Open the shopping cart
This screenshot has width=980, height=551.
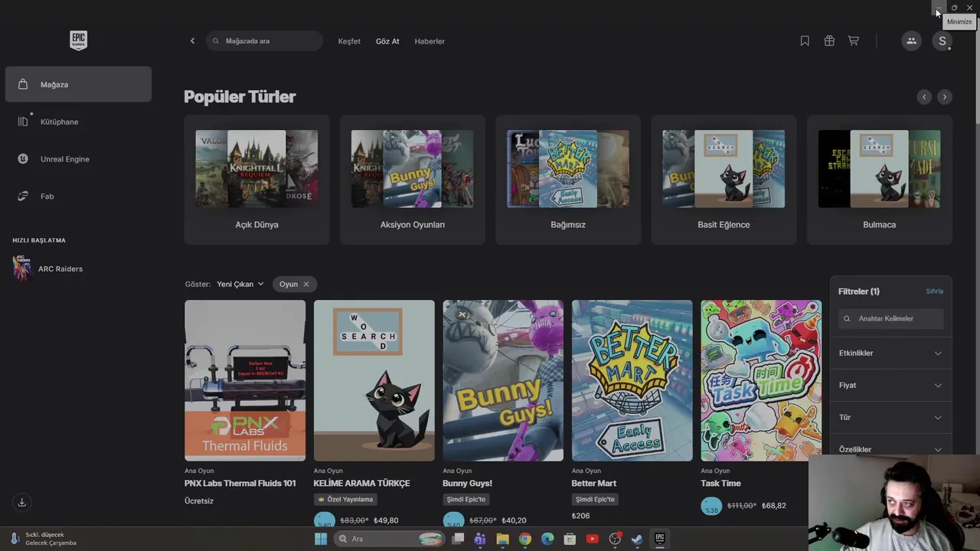tap(853, 41)
